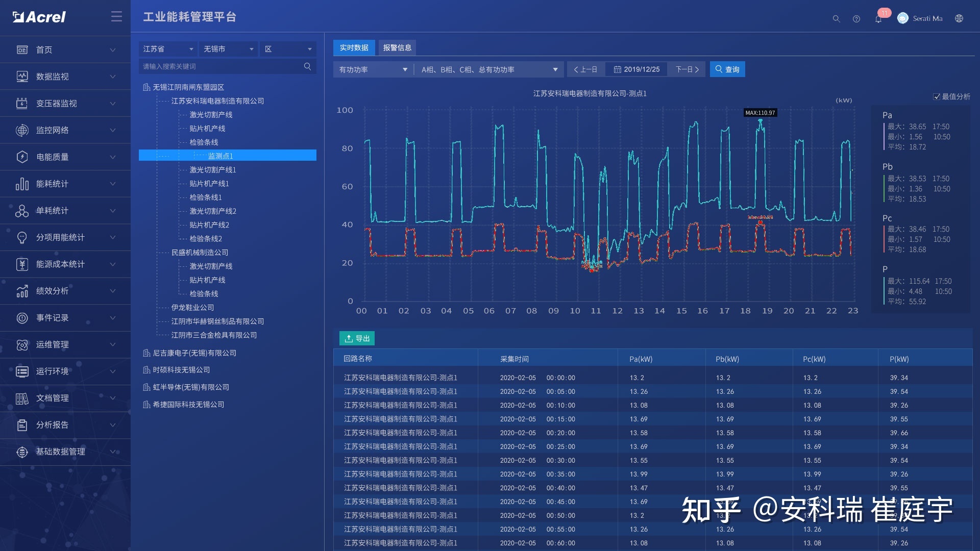The height and width of the screenshot is (551, 980).
Task: Switch to the 实时数据 tab
Action: point(354,47)
